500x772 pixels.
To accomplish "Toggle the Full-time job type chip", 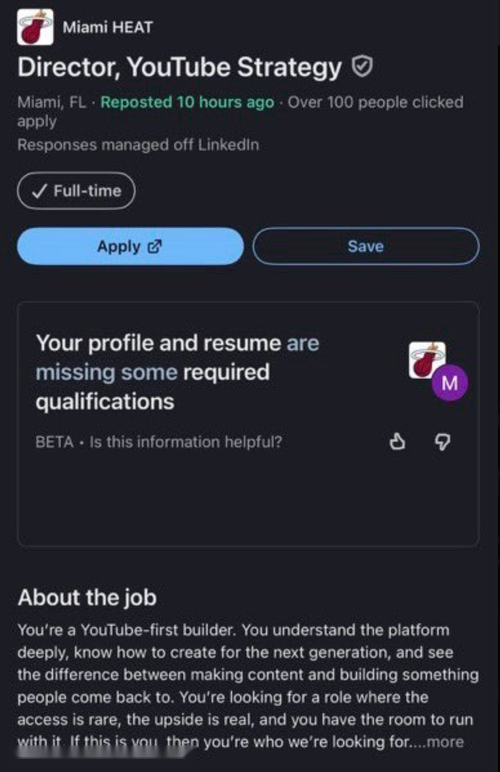I will pos(76,191).
